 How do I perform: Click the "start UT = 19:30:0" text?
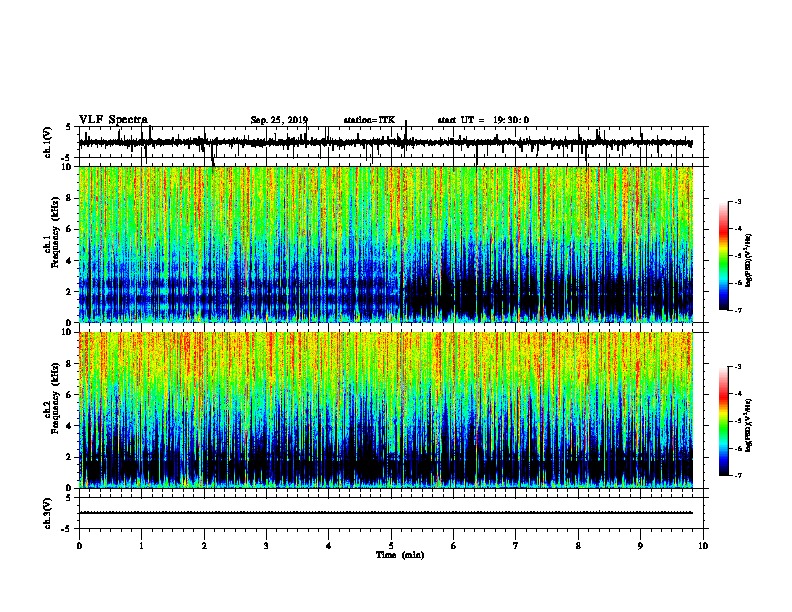point(483,120)
